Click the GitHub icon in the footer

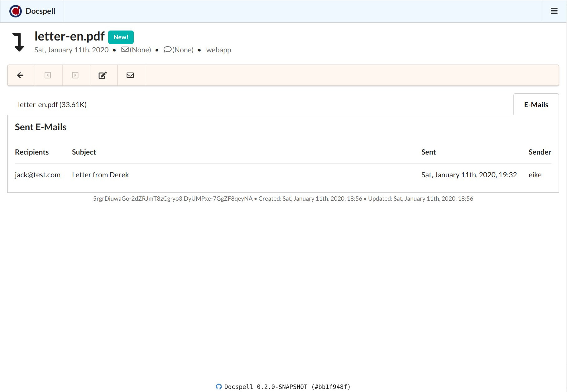(219, 387)
